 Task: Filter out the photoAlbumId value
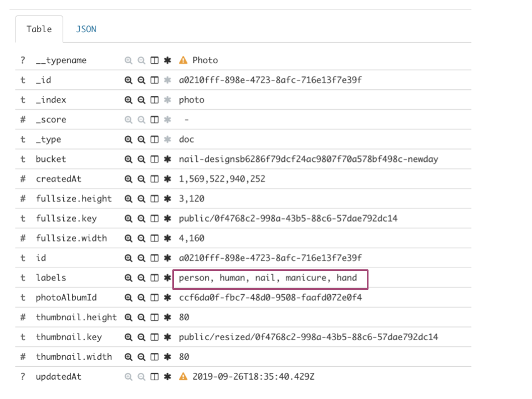[x=142, y=297]
